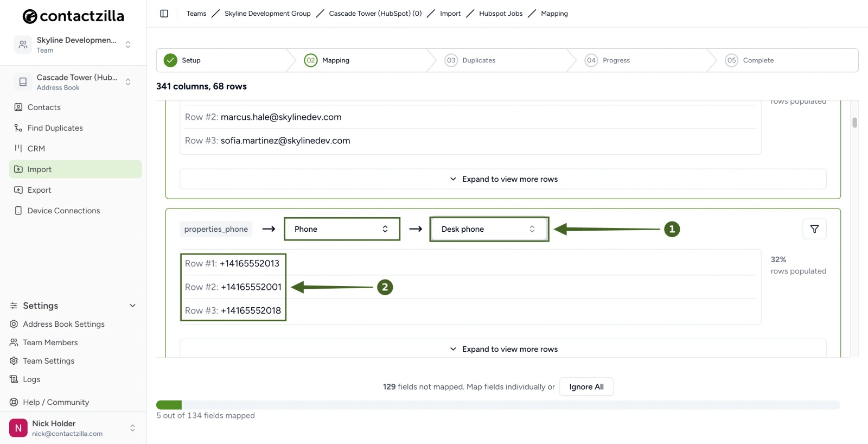Click the Team Settings icon
868x444 pixels.
coord(14,361)
